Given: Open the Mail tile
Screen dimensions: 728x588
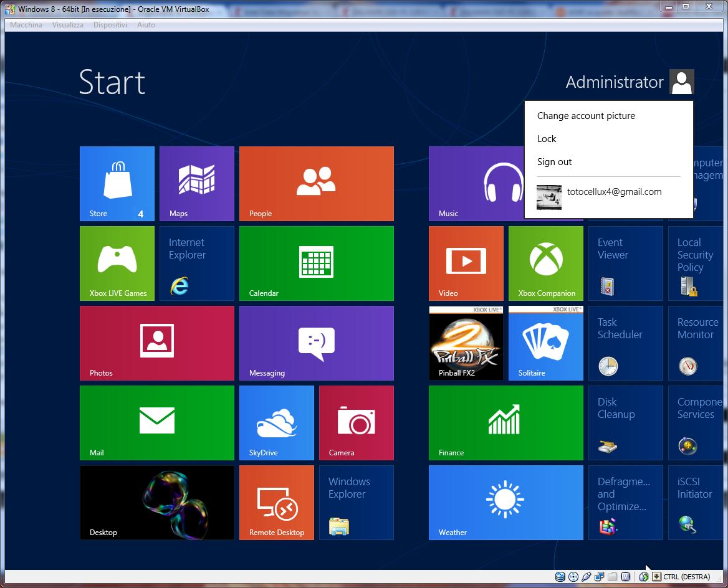Looking at the screenshot, I should click(157, 424).
